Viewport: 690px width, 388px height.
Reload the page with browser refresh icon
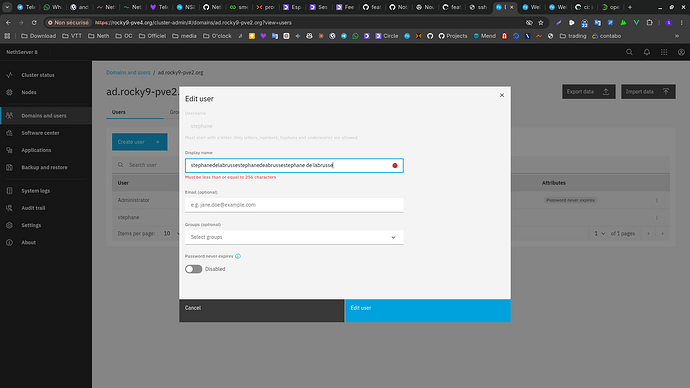click(x=34, y=22)
